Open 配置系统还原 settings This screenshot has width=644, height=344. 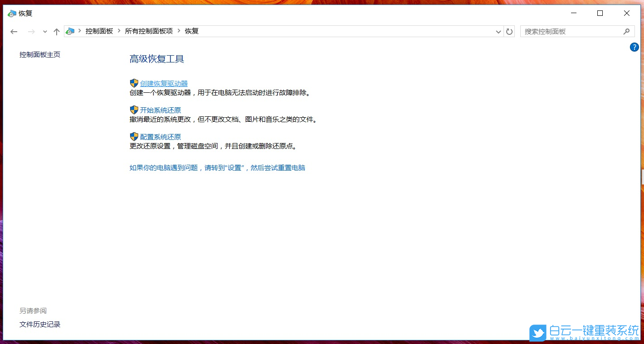click(x=160, y=136)
